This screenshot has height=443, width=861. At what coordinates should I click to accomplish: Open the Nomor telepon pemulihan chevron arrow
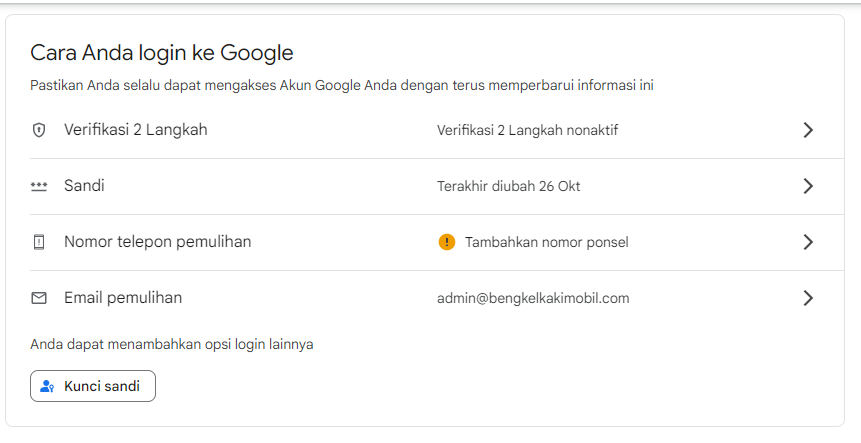(808, 242)
